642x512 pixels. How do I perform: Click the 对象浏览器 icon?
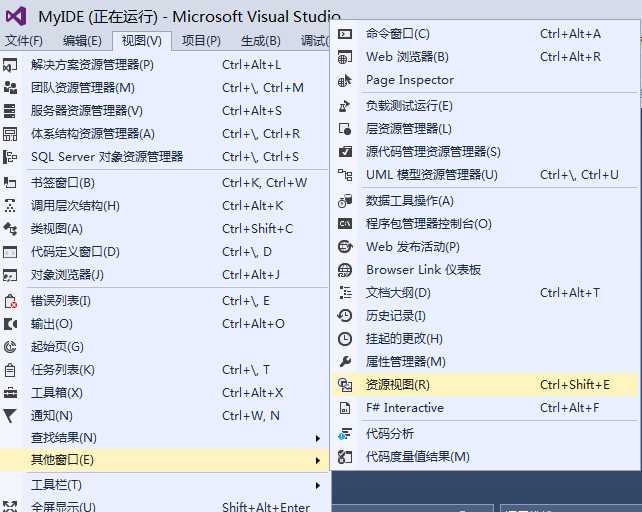[10, 275]
